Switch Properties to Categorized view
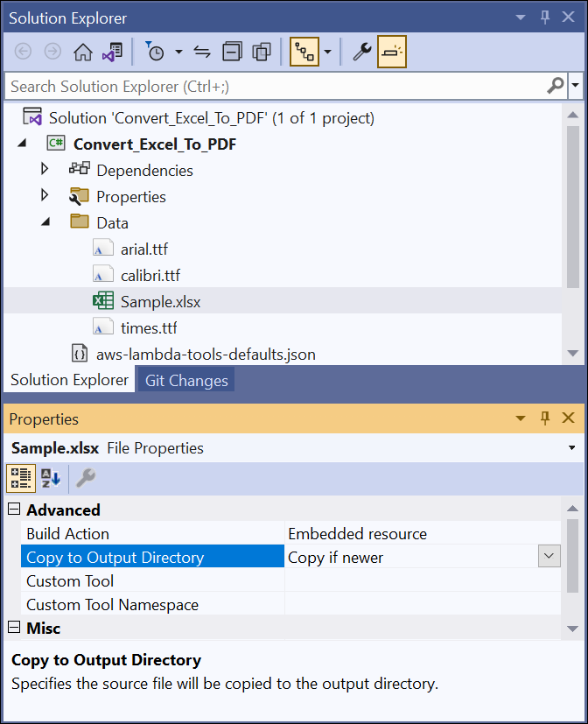This screenshot has width=588, height=724. point(21,478)
